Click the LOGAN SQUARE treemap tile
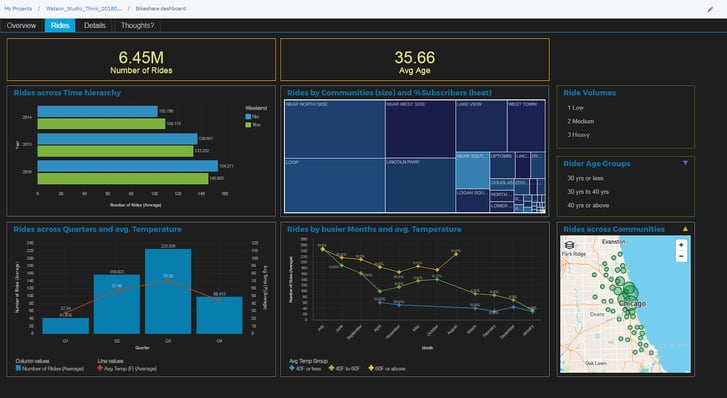 (472, 200)
